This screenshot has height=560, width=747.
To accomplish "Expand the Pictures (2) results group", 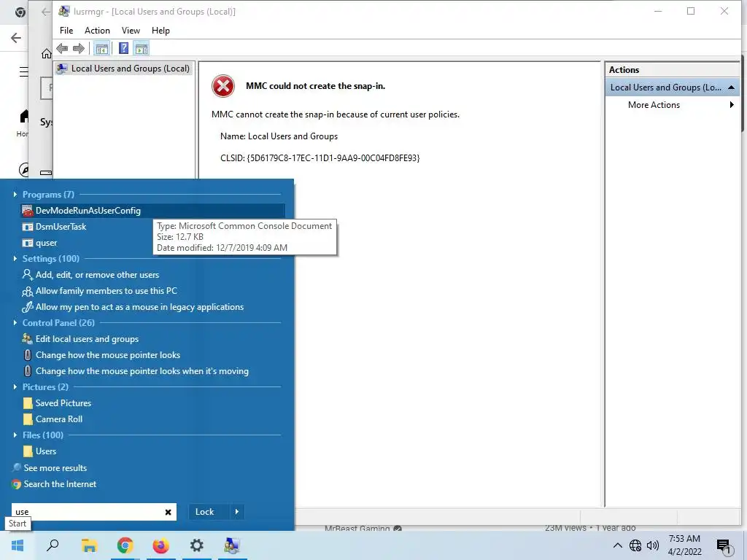I will [15, 386].
